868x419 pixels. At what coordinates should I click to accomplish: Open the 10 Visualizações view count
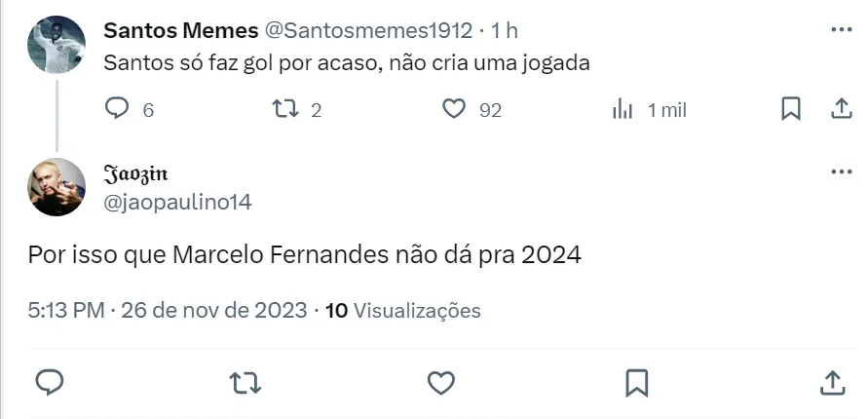click(x=403, y=311)
